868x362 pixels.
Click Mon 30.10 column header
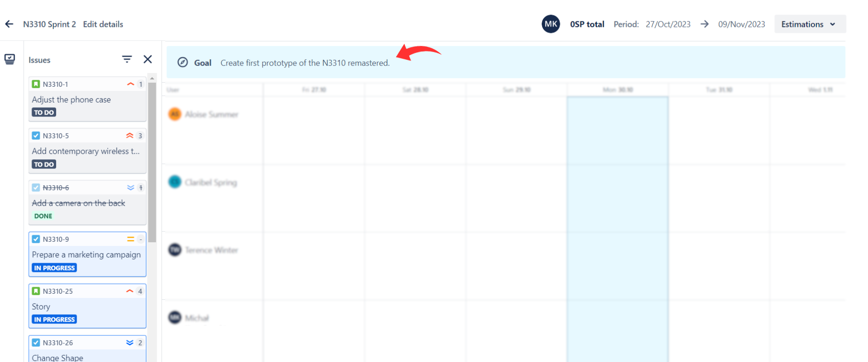617,90
